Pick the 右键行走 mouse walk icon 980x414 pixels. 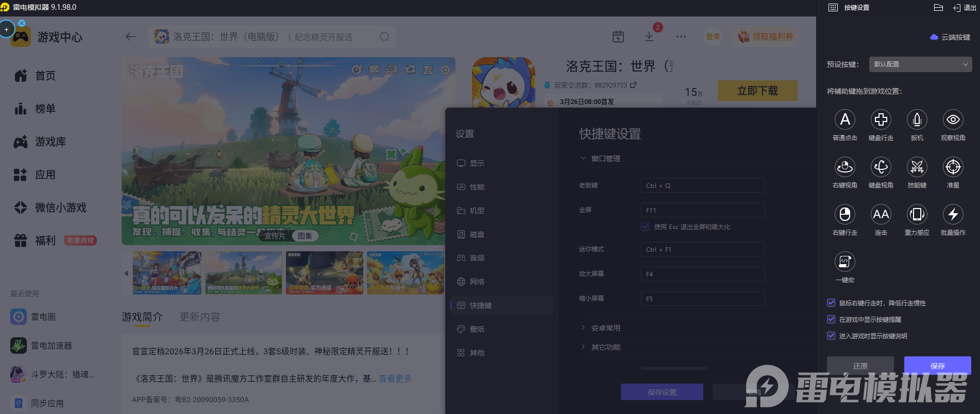coord(845,214)
